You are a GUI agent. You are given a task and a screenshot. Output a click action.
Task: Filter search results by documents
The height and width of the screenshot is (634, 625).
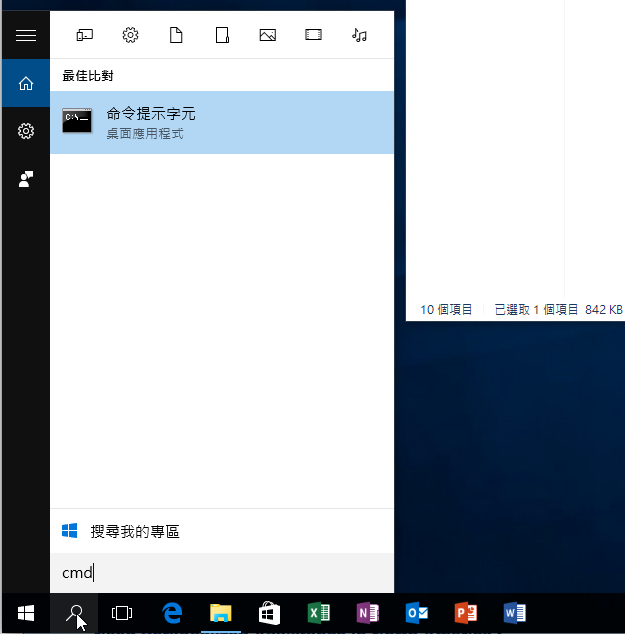click(x=176, y=35)
